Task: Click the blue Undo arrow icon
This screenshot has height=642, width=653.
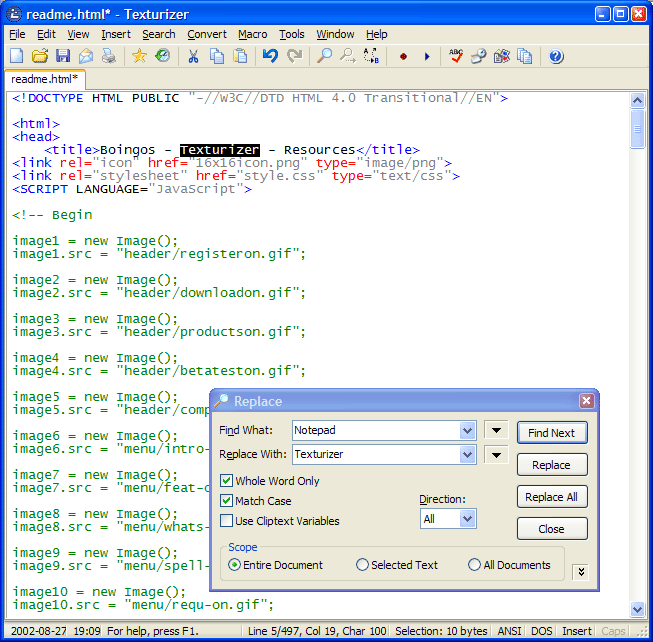Action: tap(270, 56)
